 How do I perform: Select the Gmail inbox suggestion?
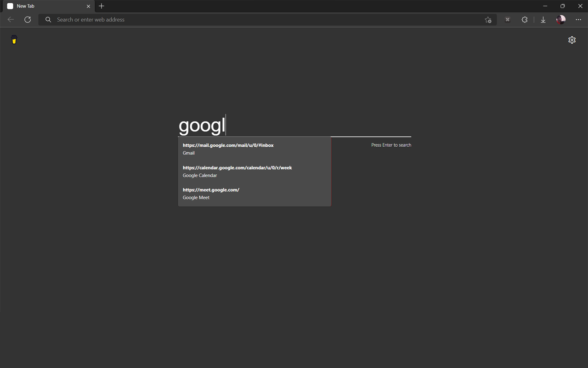pyautogui.click(x=254, y=149)
